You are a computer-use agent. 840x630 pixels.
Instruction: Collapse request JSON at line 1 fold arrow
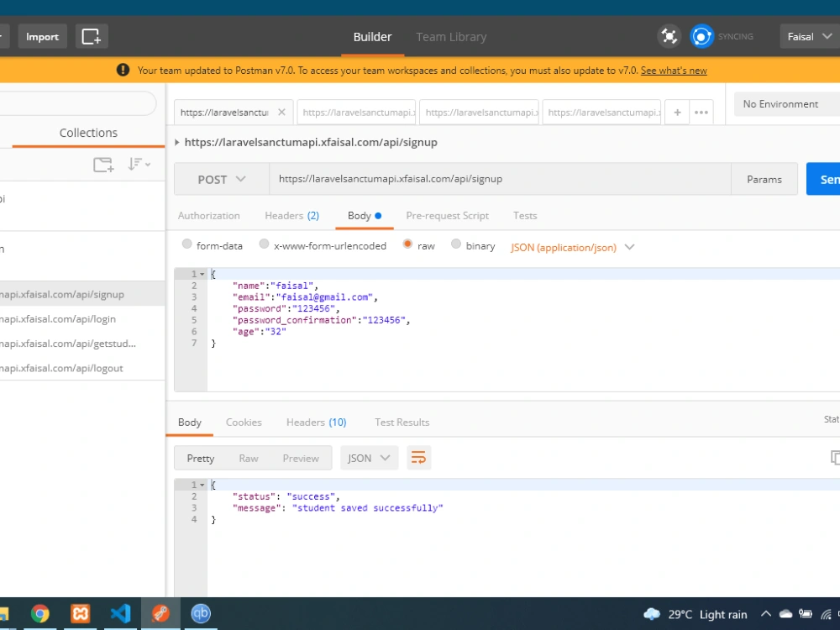(202, 275)
